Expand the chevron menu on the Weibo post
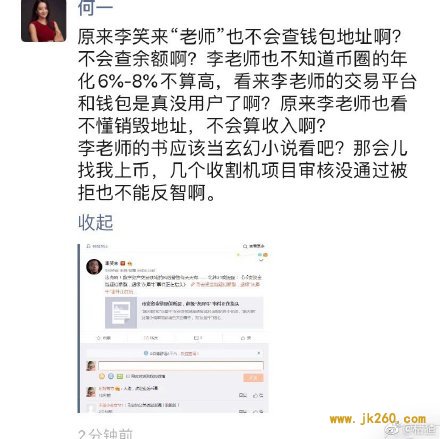Viewport: 440px width, 439px height. [x=261, y=260]
